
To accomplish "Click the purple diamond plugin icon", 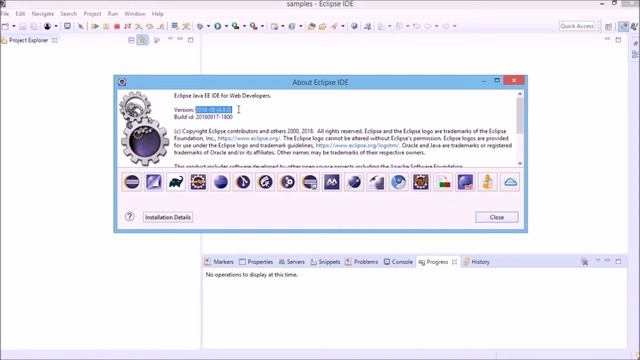I will coord(154,182).
